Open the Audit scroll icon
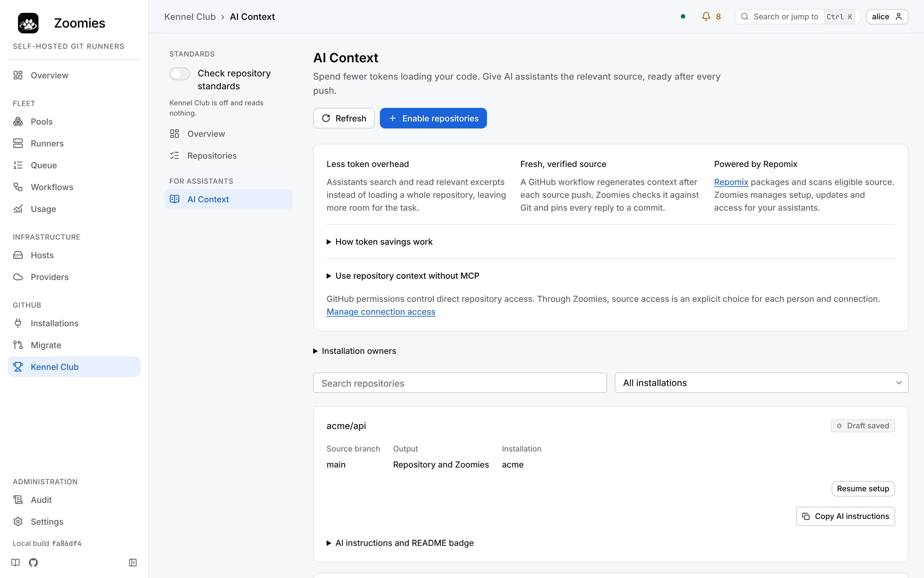The image size is (924, 578). coord(18,500)
